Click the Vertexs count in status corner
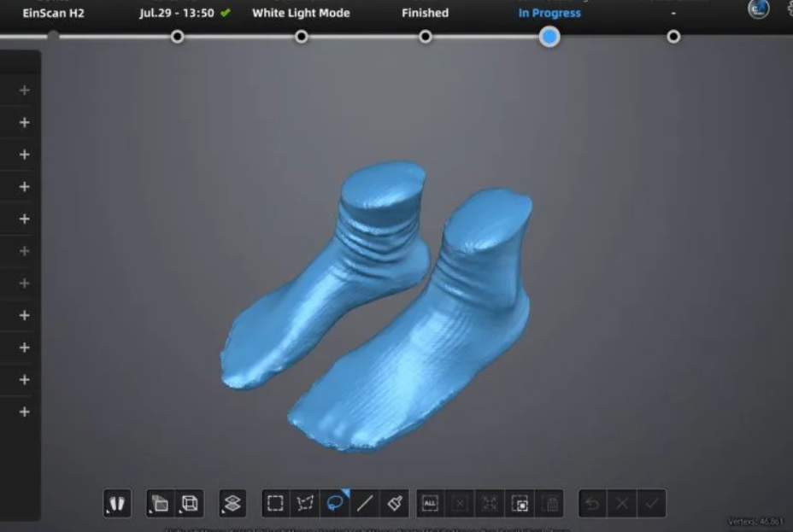The height and width of the screenshot is (532, 793). (755, 522)
